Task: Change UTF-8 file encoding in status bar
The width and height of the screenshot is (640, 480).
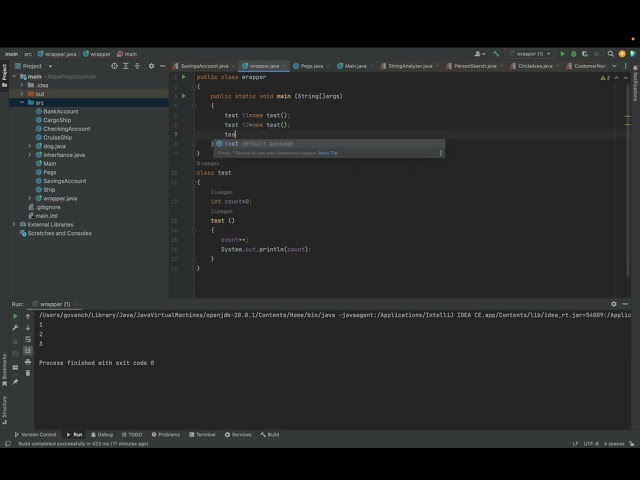Action: click(x=591, y=444)
